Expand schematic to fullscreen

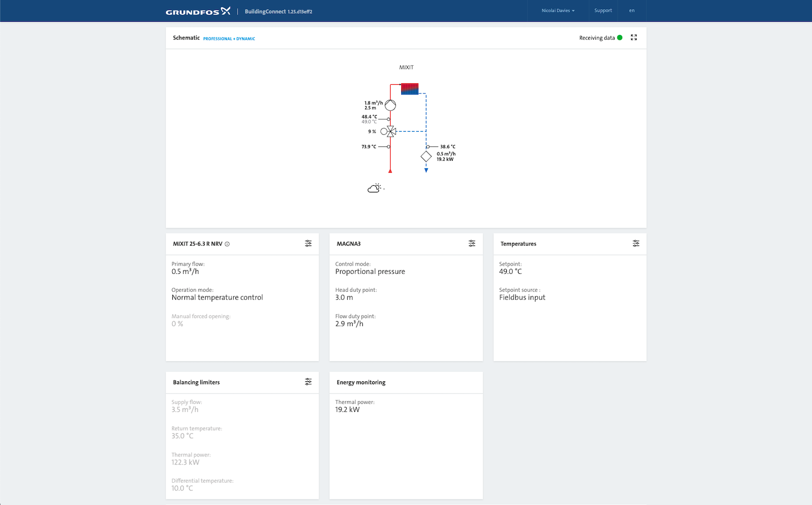click(634, 37)
